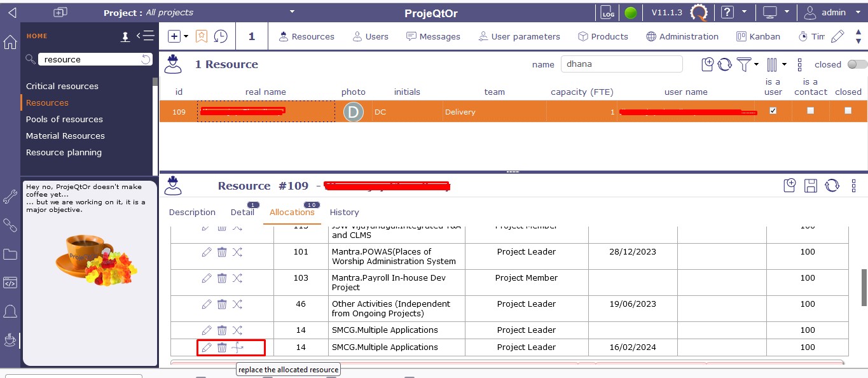The image size is (868, 378).
Task: Go to Administration in the top menu
Action: click(x=682, y=36)
